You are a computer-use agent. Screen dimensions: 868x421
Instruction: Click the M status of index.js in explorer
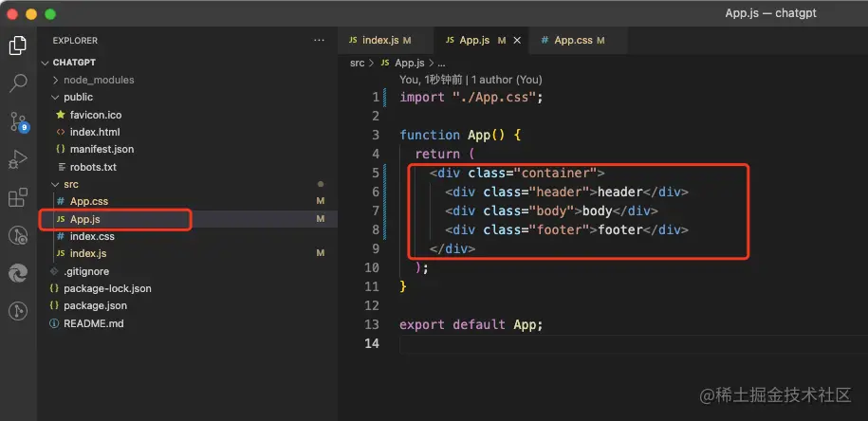(x=320, y=253)
